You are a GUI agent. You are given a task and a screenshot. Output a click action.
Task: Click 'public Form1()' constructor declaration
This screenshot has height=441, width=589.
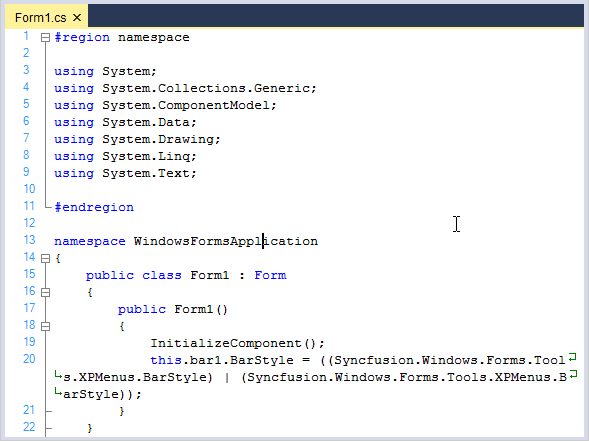(173, 310)
